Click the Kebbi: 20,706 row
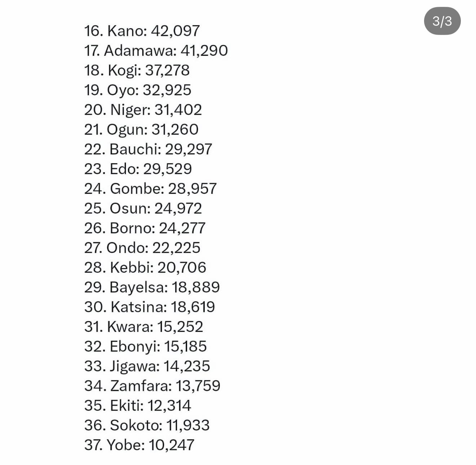 tap(145, 267)
